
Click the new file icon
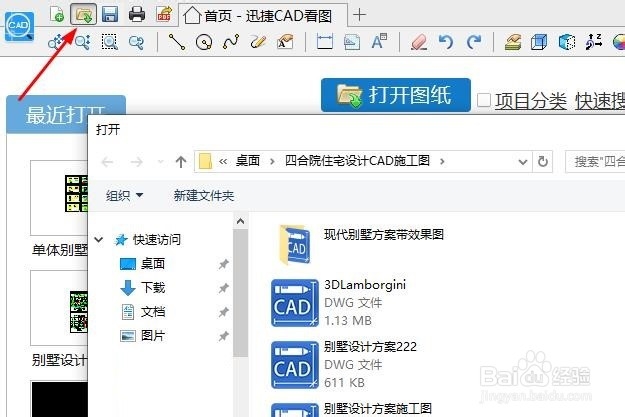[57, 14]
